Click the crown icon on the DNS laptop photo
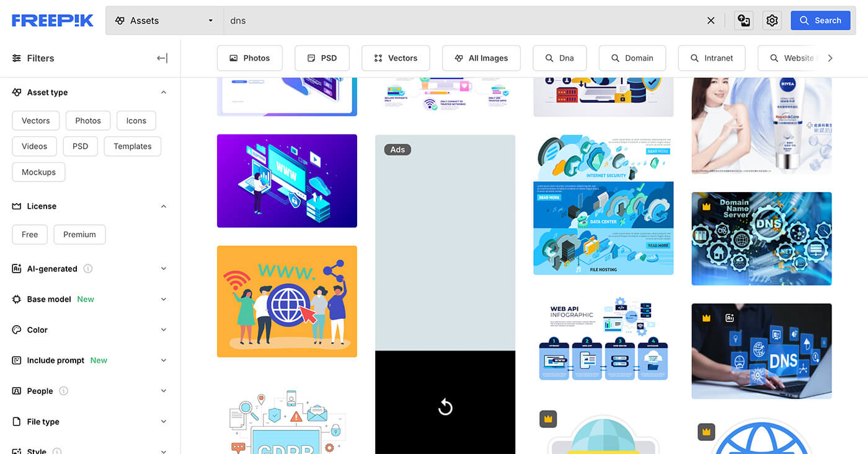The height and width of the screenshot is (454, 868). click(x=706, y=318)
